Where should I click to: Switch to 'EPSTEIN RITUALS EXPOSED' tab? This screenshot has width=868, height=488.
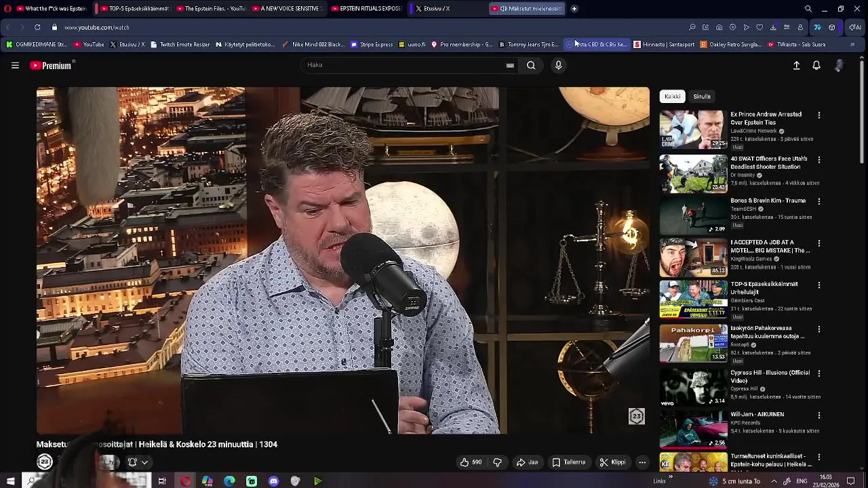[367, 9]
